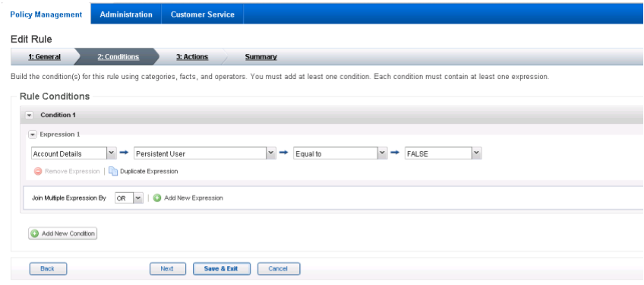
Task: Click the Save & Exit button
Action: (221, 268)
